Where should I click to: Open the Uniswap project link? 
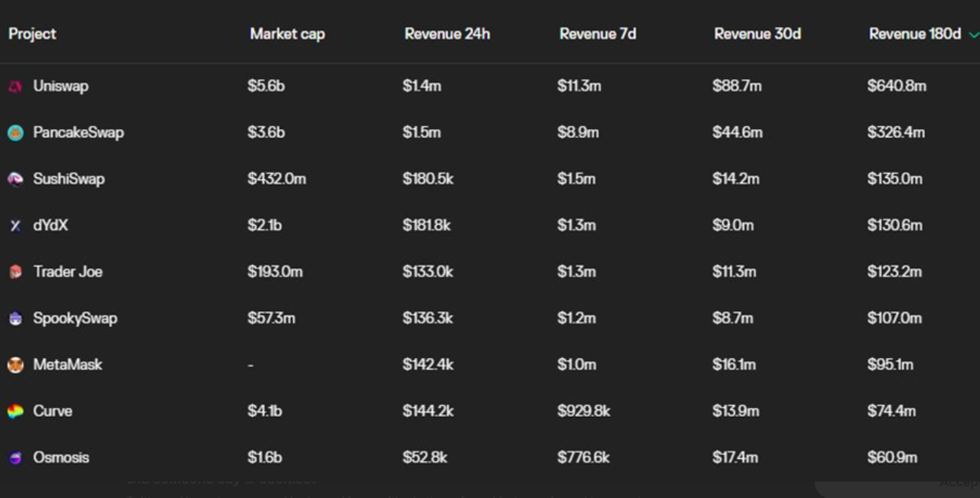60,87
